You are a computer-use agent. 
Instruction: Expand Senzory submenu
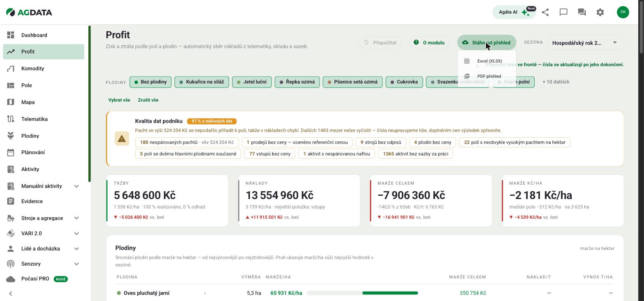click(76, 264)
